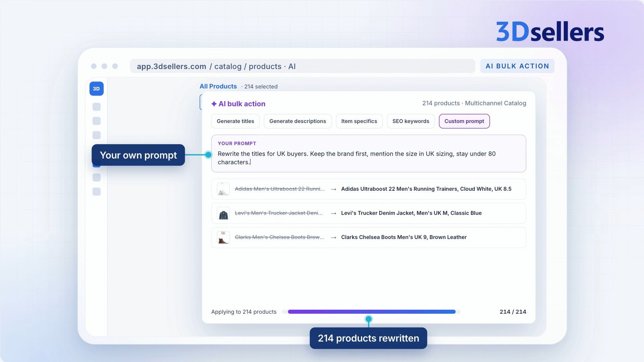Open the Levi's denim jacket thumbnail
Viewport: 644px width, 362px height.
[x=223, y=213]
